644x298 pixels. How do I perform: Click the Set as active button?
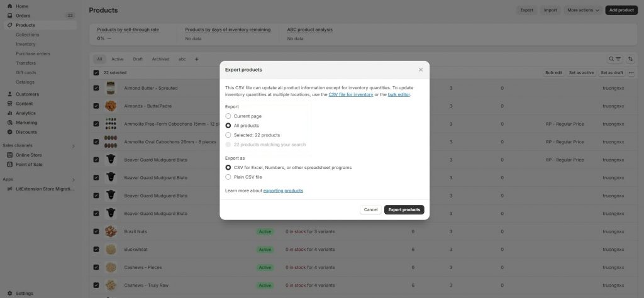(x=581, y=73)
